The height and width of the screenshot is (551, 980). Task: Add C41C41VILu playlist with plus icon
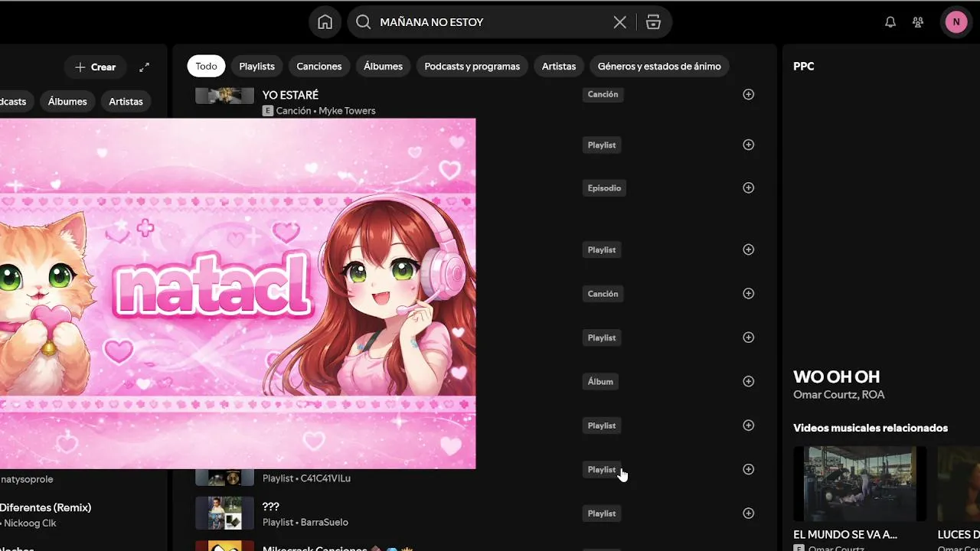click(x=749, y=469)
